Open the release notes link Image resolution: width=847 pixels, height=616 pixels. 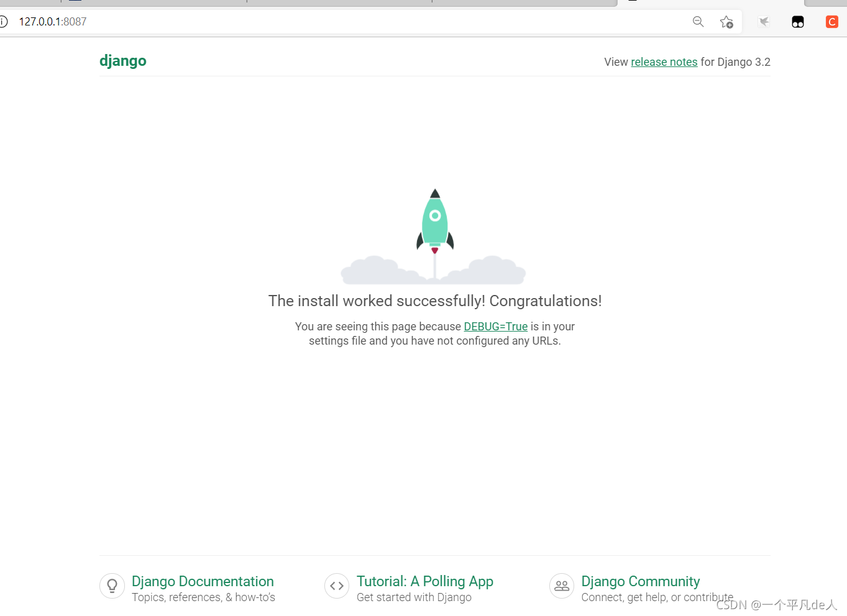pyautogui.click(x=664, y=62)
